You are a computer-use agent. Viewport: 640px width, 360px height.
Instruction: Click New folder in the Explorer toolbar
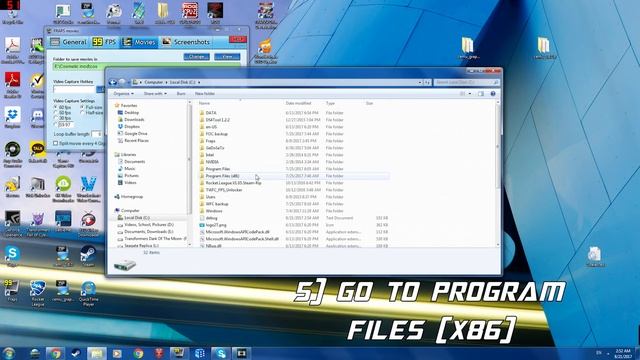click(205, 94)
